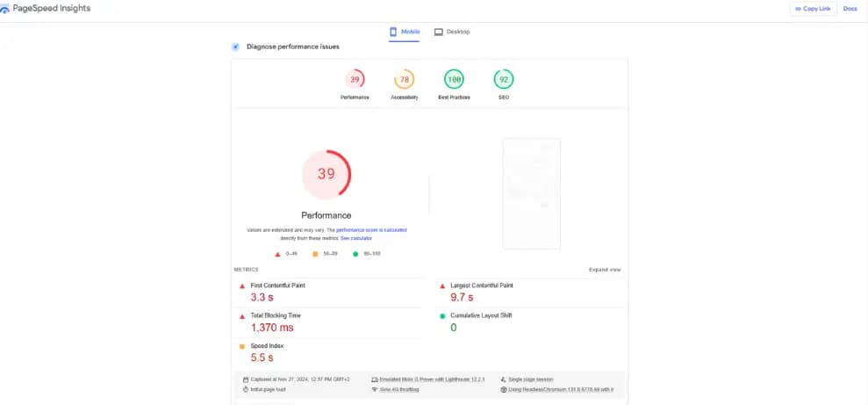The height and width of the screenshot is (405, 868).
Task: Click the Total Blocking Time value 1,370 ms
Action: (272, 328)
